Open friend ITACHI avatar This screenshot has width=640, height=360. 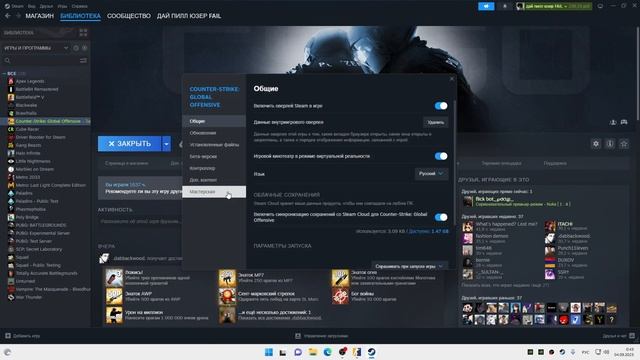click(x=550, y=226)
